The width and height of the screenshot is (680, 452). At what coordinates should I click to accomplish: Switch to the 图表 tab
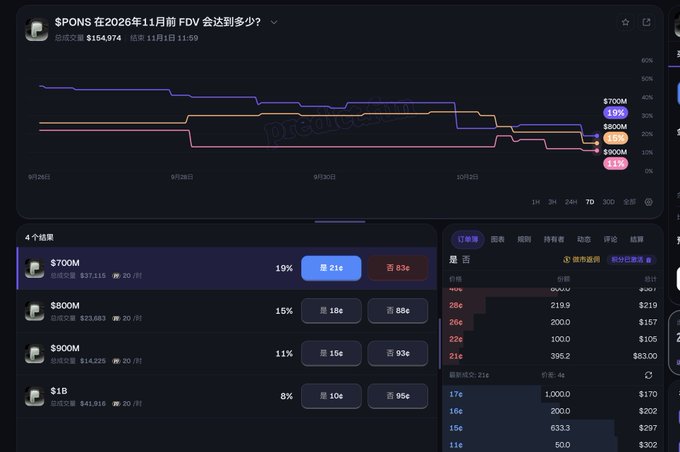tap(497, 239)
